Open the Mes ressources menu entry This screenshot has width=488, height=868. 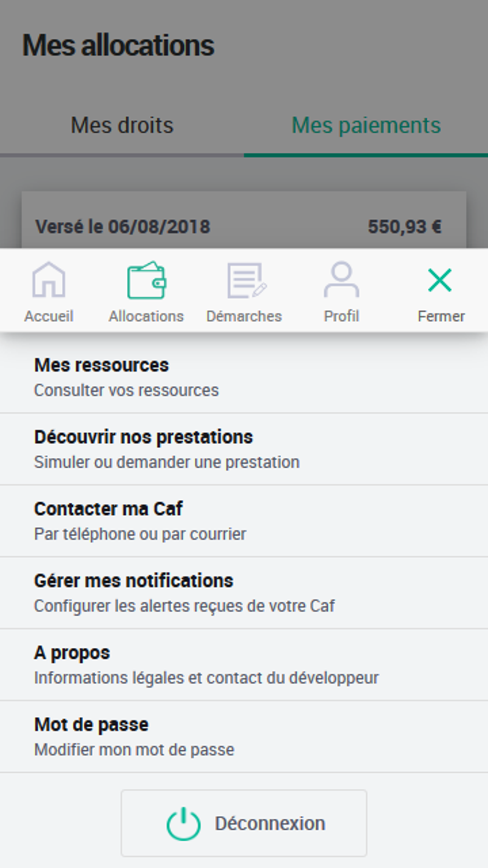101,365
